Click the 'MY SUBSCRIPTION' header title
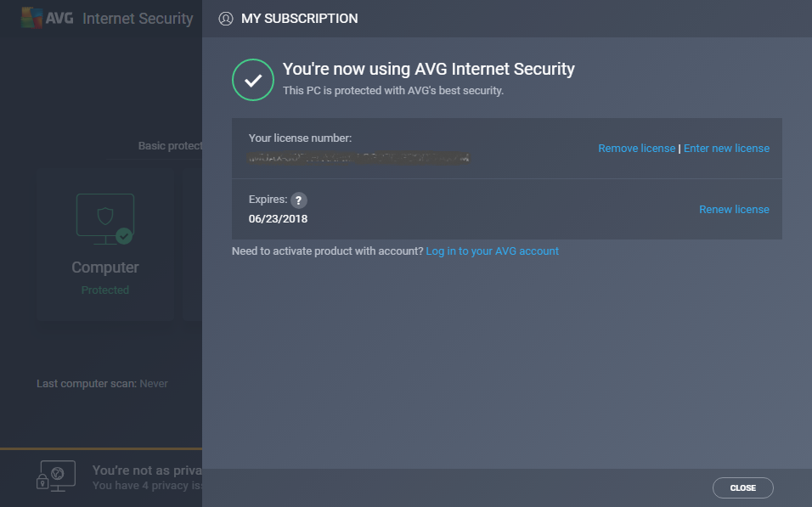Image resolution: width=812 pixels, height=507 pixels. [x=299, y=19]
